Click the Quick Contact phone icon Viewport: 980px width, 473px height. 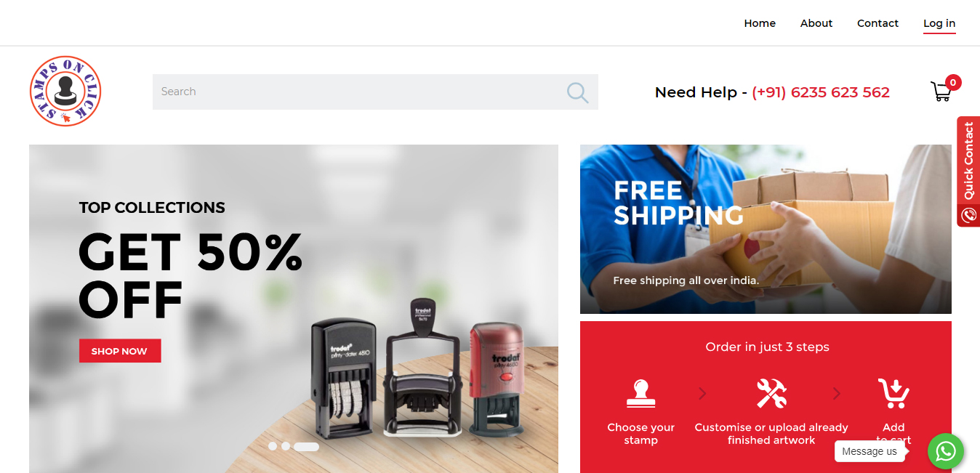(968, 215)
